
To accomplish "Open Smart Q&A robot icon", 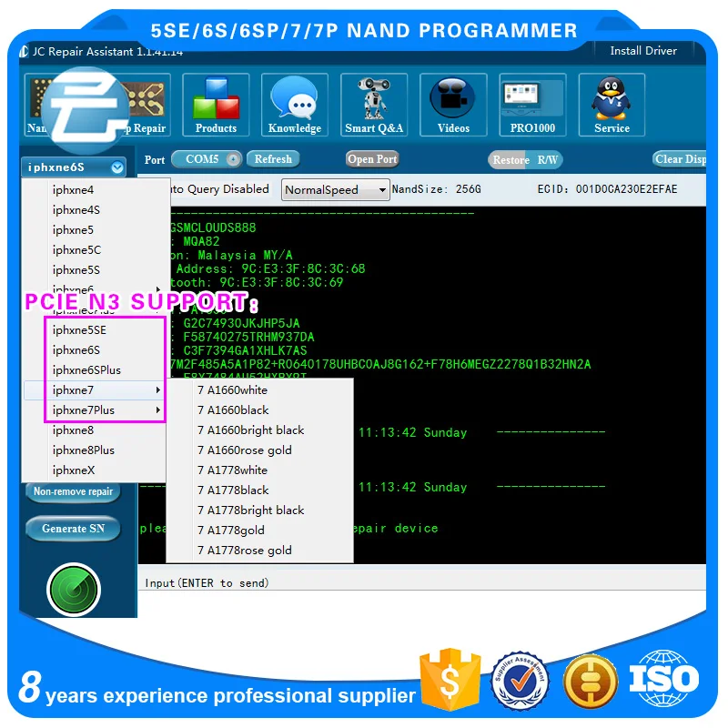I will click(x=374, y=105).
